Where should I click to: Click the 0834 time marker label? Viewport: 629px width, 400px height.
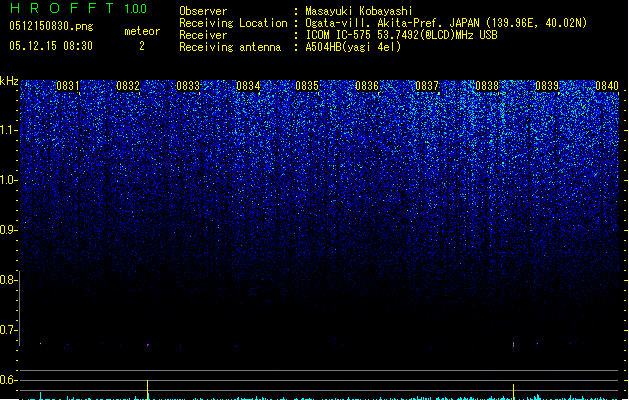[248, 86]
